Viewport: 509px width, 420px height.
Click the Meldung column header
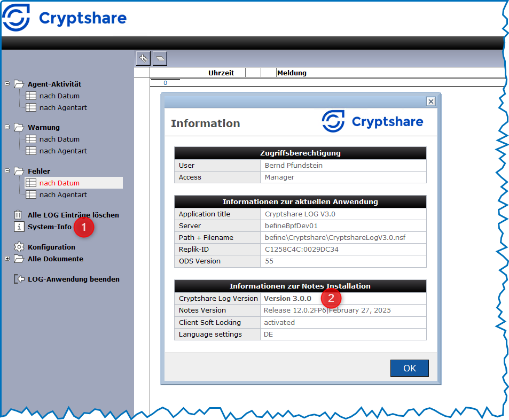coord(292,73)
